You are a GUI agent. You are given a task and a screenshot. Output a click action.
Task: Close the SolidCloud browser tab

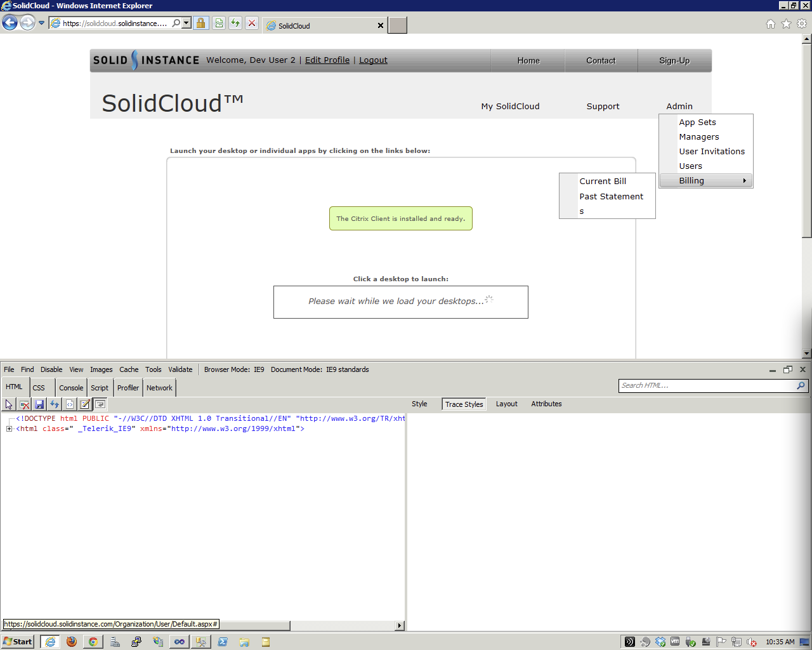click(x=381, y=25)
